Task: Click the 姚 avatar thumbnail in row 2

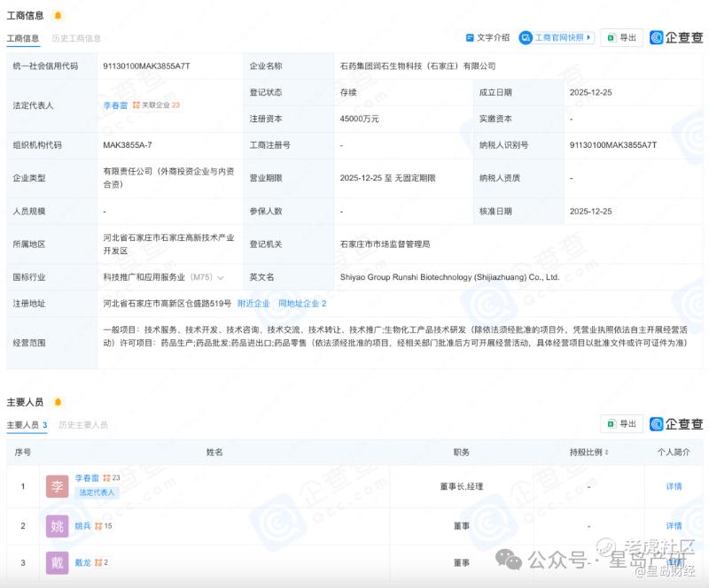Action: pyautogui.click(x=57, y=526)
